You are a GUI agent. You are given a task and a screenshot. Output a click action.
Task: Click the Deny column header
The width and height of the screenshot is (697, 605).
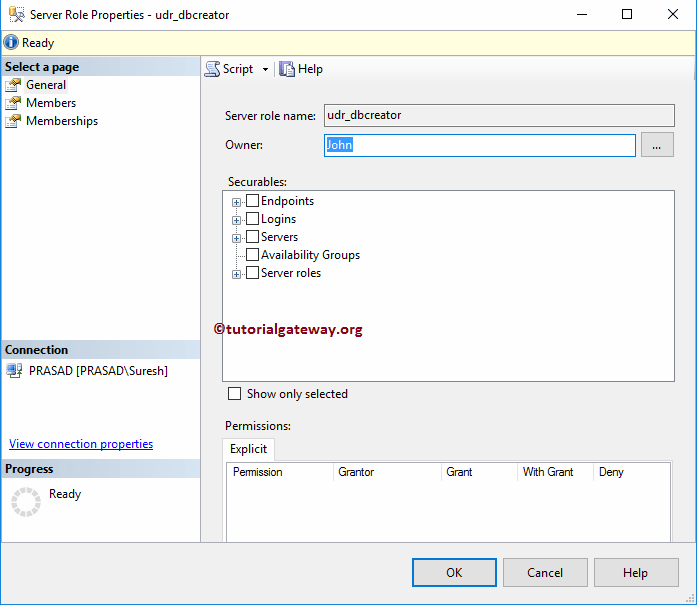click(632, 472)
